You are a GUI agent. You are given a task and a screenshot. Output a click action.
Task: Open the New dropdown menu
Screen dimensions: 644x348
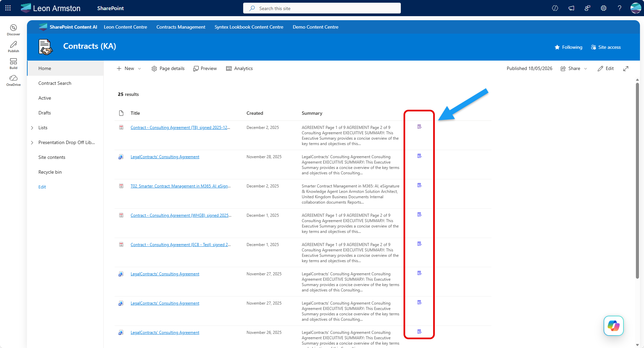[129, 68]
